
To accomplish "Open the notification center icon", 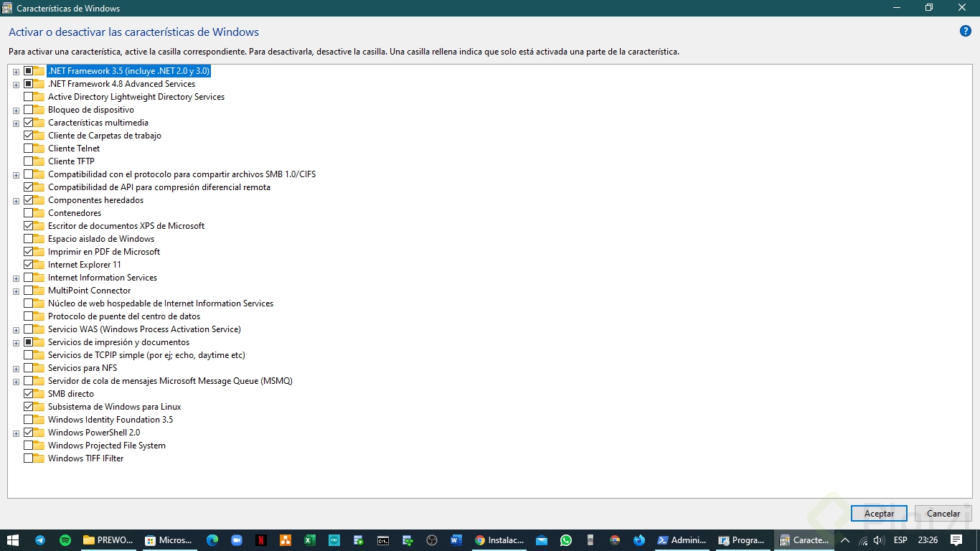I will tap(957, 540).
